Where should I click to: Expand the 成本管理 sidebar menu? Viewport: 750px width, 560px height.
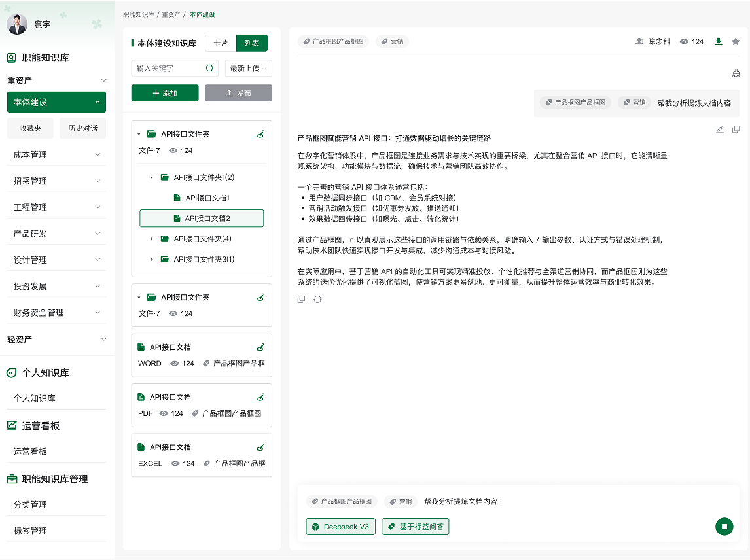56,154
